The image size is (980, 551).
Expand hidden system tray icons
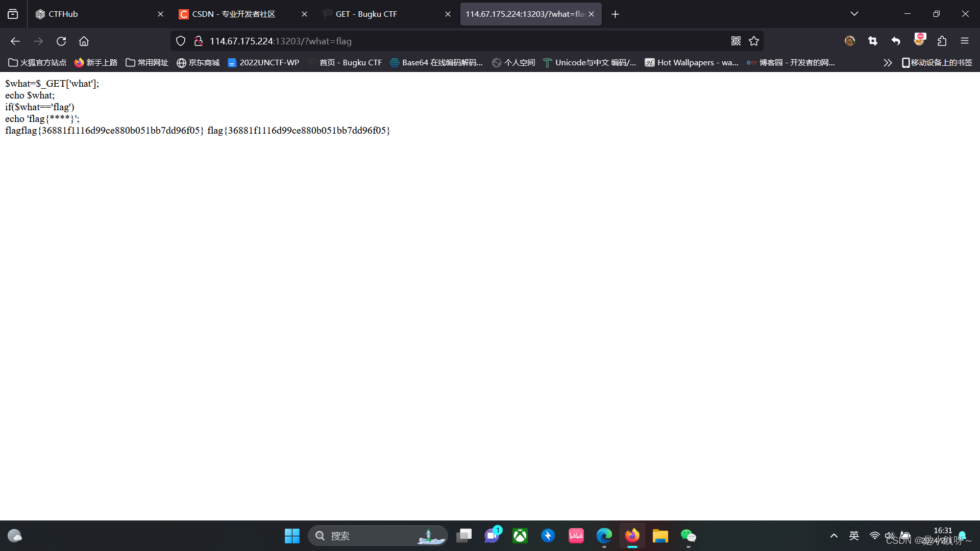(834, 536)
